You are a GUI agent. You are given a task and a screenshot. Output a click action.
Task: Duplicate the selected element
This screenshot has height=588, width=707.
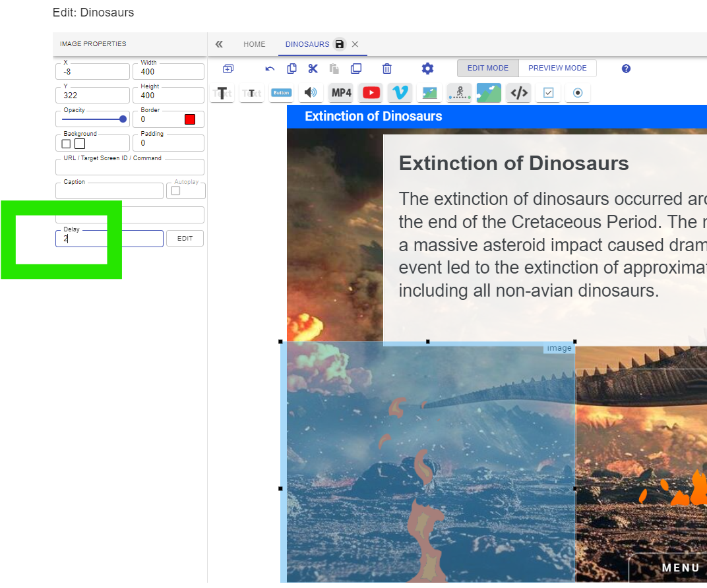click(356, 69)
